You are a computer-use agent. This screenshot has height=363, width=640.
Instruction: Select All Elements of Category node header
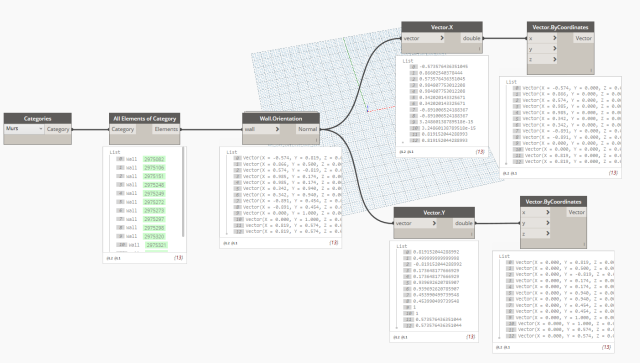coord(144,118)
